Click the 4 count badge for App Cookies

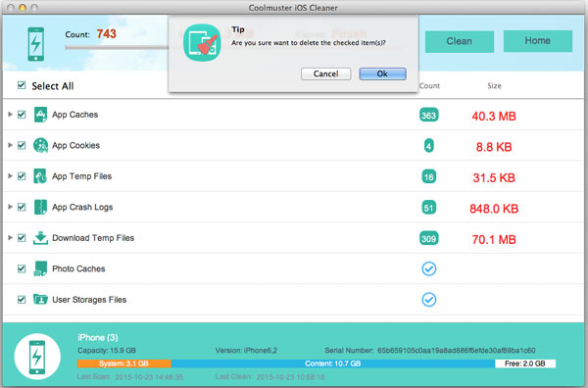[428, 145]
